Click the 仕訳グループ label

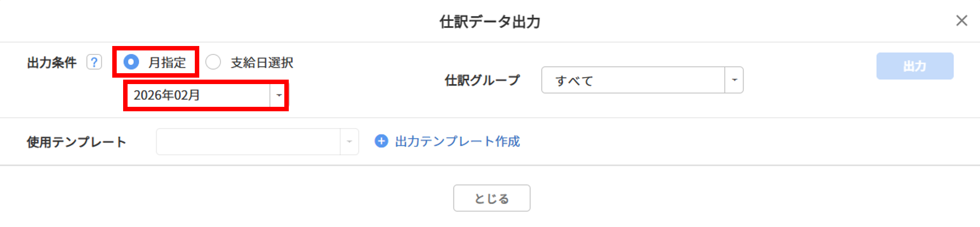tap(482, 80)
